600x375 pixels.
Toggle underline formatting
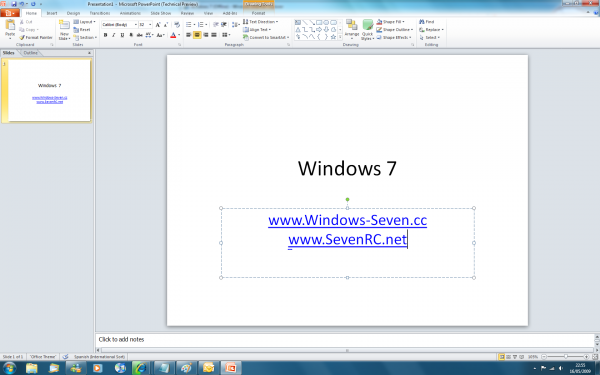pyautogui.click(x=122, y=35)
